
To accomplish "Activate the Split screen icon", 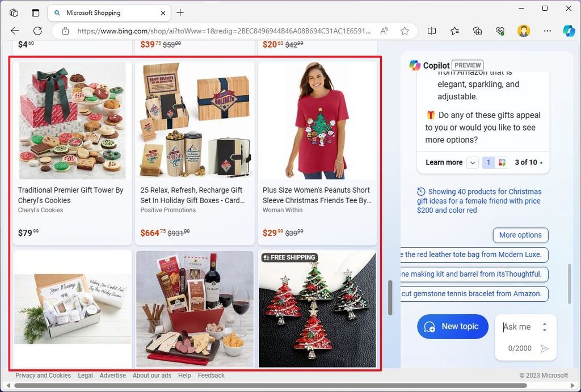I will click(x=432, y=31).
